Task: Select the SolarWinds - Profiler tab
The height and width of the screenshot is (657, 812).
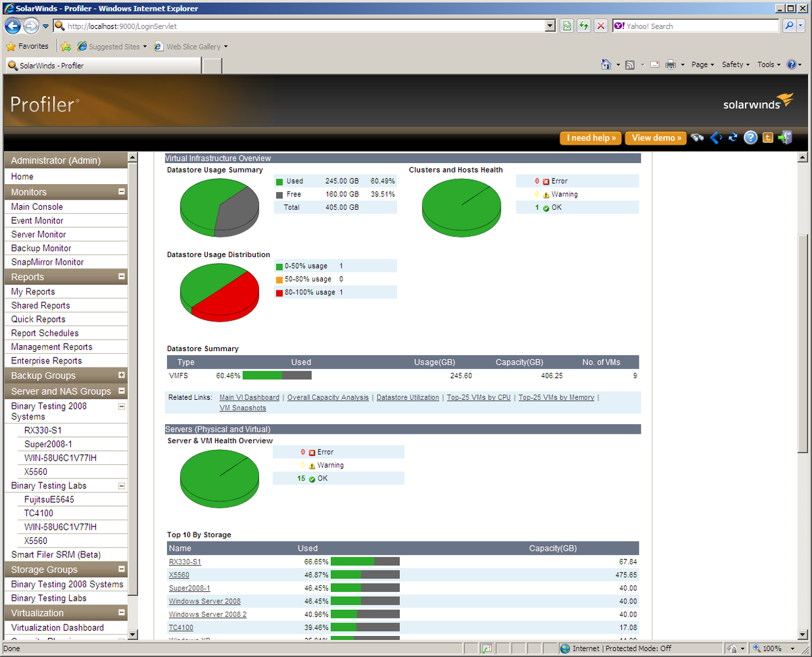Action: click(101, 66)
